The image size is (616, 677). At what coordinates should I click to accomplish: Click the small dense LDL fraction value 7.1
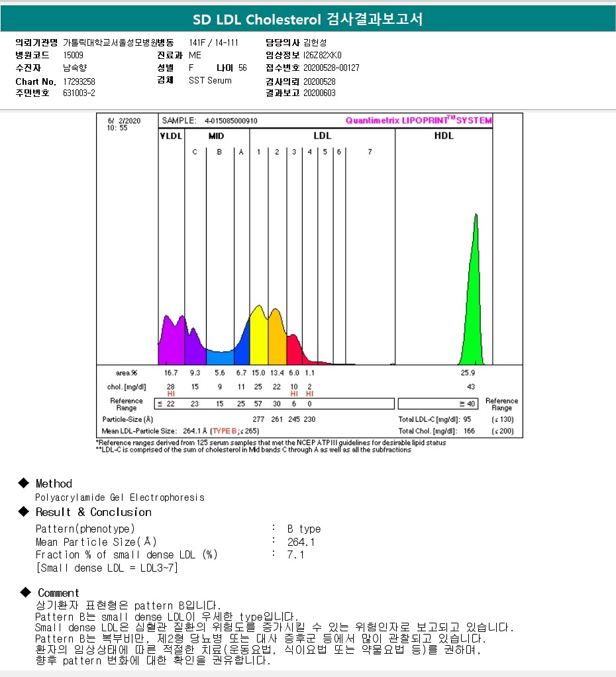point(295,554)
